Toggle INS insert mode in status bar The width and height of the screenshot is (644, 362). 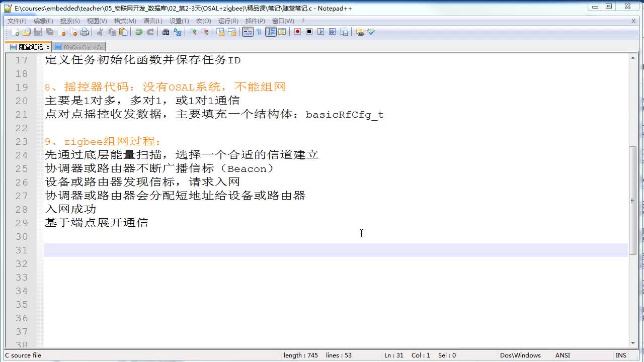(621, 355)
